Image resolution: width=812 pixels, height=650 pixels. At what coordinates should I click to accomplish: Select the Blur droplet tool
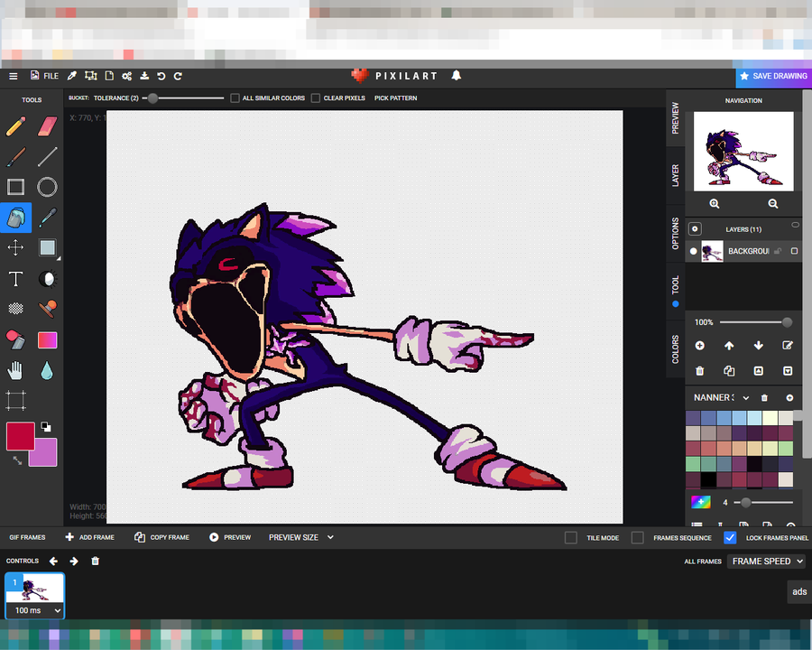pyautogui.click(x=47, y=371)
